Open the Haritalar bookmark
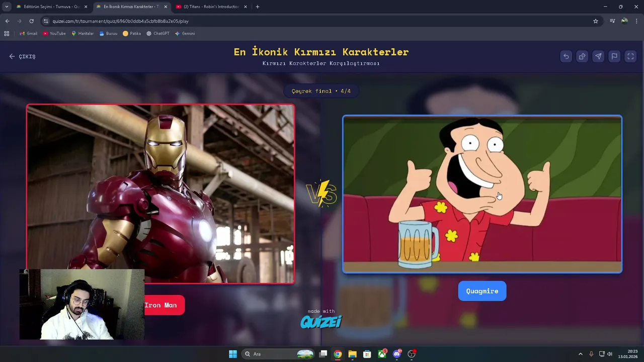 point(83,34)
